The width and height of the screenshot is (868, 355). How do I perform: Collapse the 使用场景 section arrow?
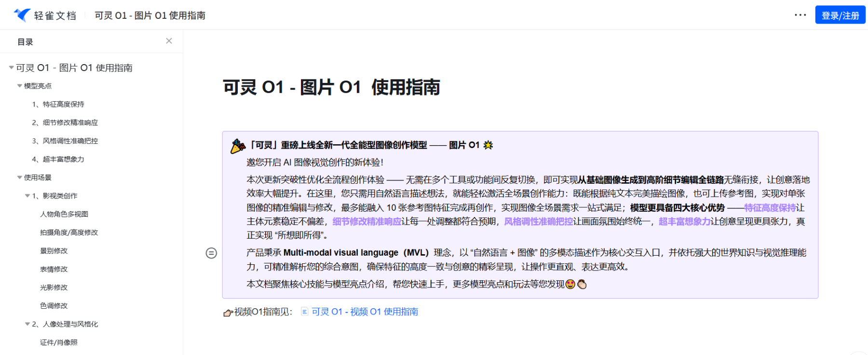pos(20,177)
